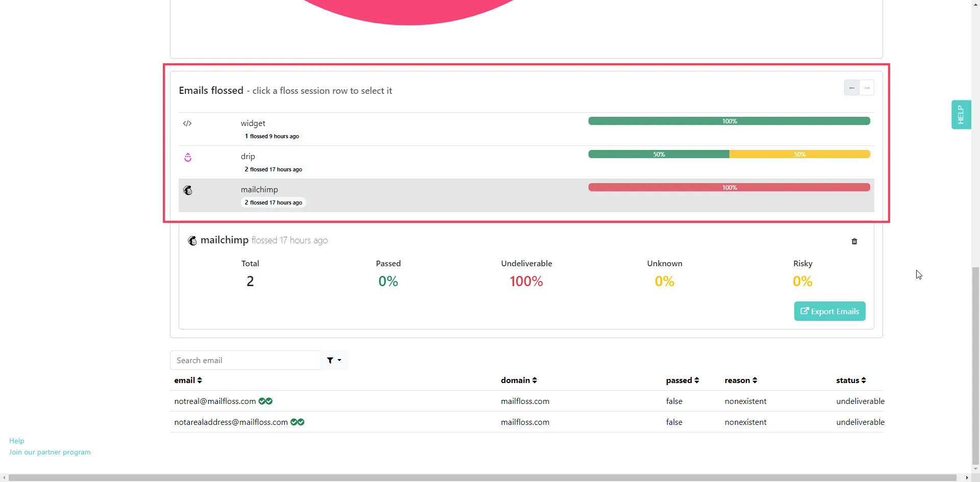The height and width of the screenshot is (482, 980).
Task: Click email notarealaddress@mailfloss.com
Action: [x=231, y=422]
